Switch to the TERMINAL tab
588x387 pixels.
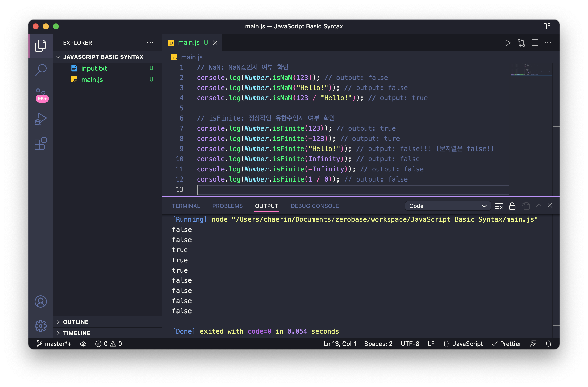(186, 206)
